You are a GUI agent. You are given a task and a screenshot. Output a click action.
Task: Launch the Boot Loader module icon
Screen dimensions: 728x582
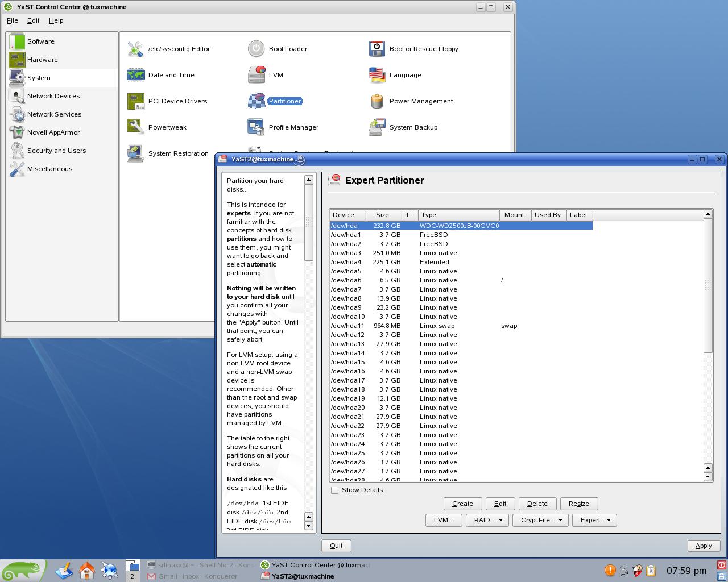coord(256,49)
